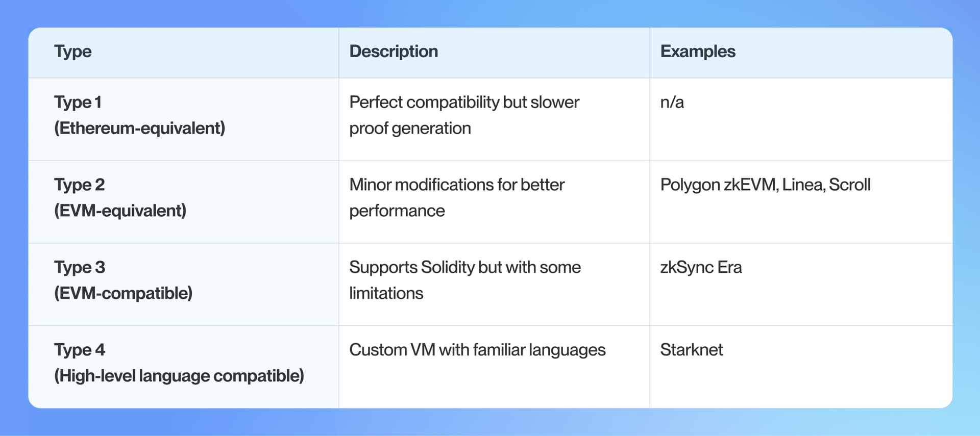Select the perfect compatibility description cell
The image size is (980, 436).
(464, 115)
